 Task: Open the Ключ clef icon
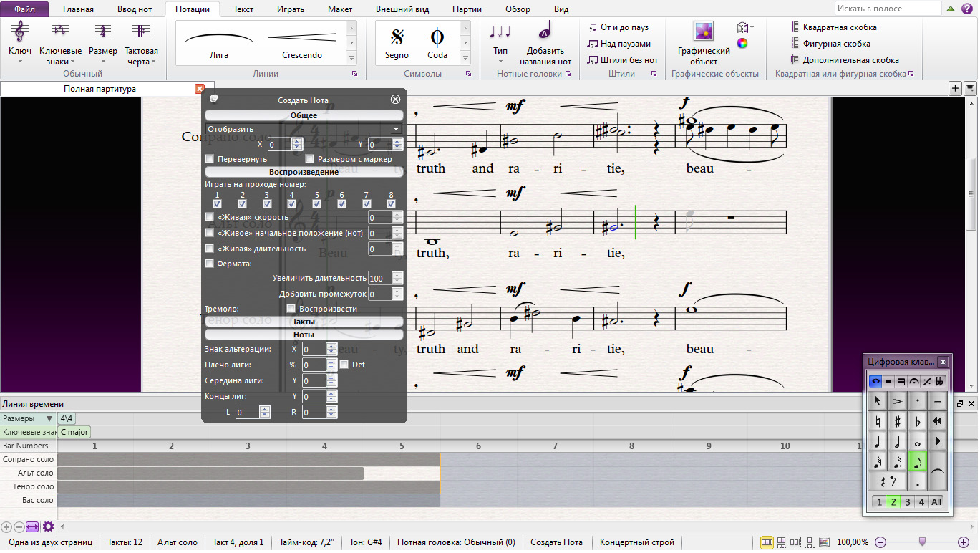click(x=20, y=32)
